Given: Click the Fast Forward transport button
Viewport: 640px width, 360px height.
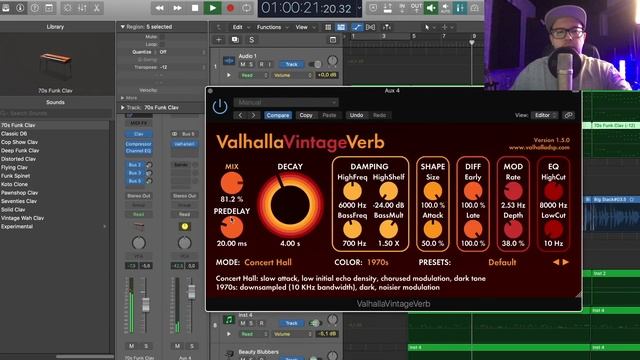Looking at the screenshot, I should pyautogui.click(x=177, y=8).
